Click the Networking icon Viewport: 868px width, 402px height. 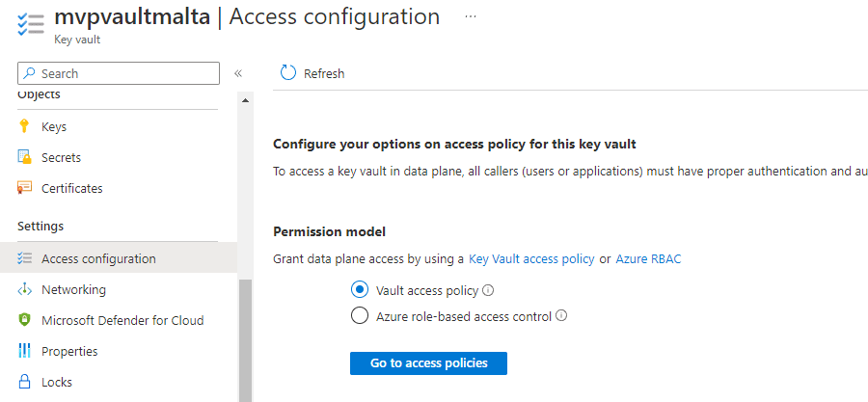click(25, 289)
